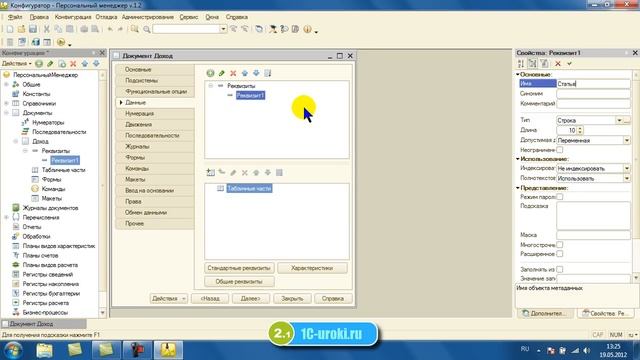Open the Администрирование menu

point(148,17)
